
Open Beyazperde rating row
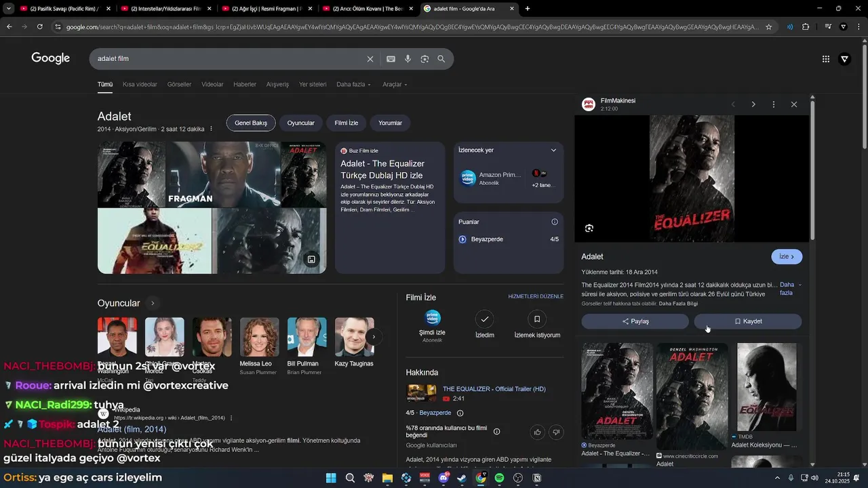509,239
